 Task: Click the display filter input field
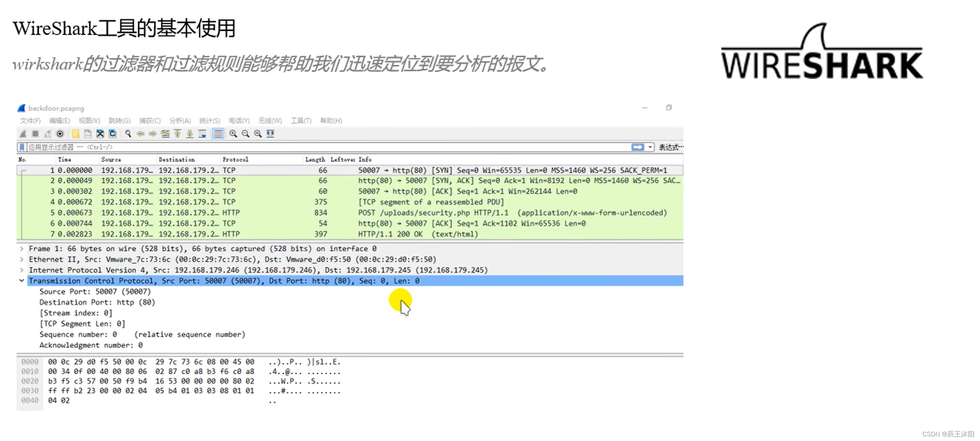(328, 147)
